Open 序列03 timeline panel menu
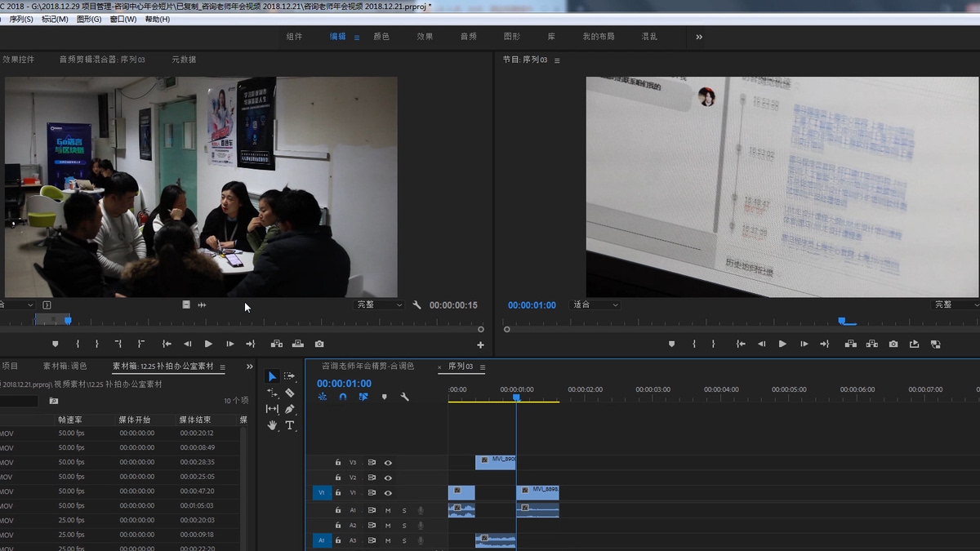Viewport: 980px width, 551px height. point(483,367)
